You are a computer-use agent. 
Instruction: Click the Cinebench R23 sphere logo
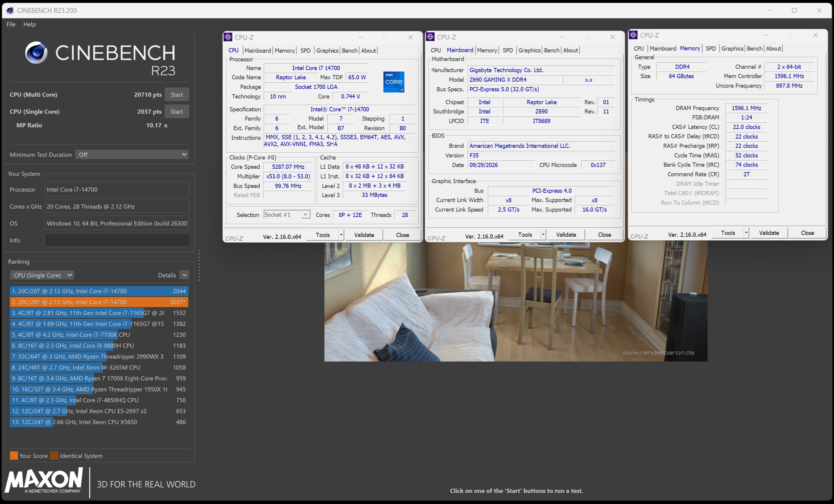(x=36, y=52)
